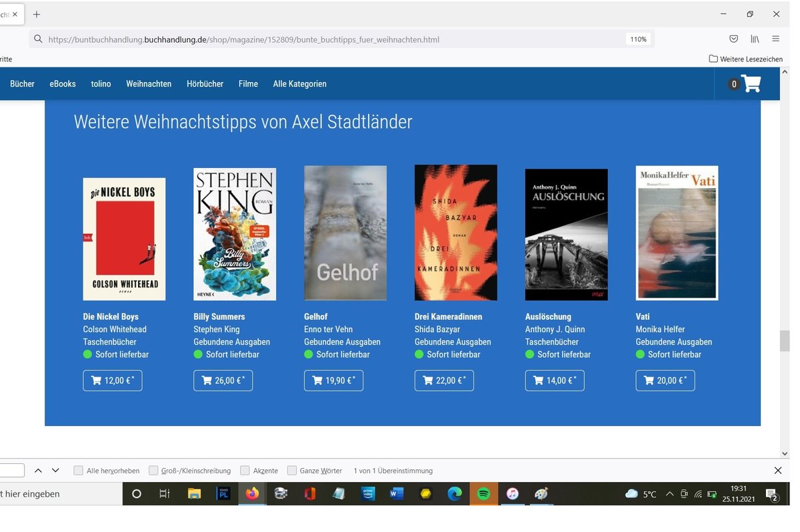
Task: Open Microsoft Word from the taskbar
Action: pos(397,494)
